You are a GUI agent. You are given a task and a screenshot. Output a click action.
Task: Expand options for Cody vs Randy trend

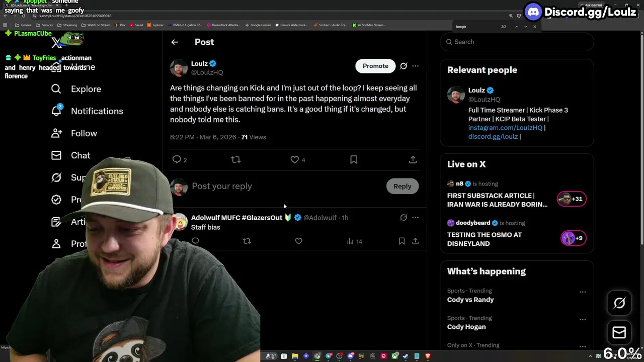583,292
